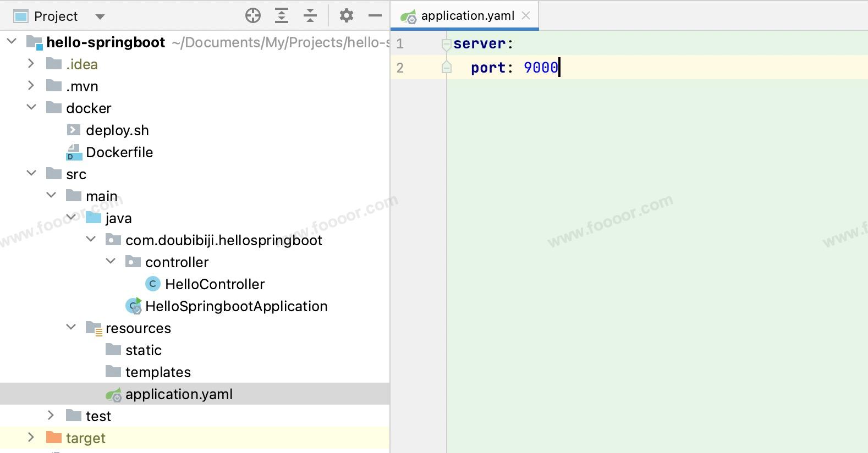This screenshot has width=868, height=453.
Task: Toggle code fold marker on server line
Action: [447, 44]
